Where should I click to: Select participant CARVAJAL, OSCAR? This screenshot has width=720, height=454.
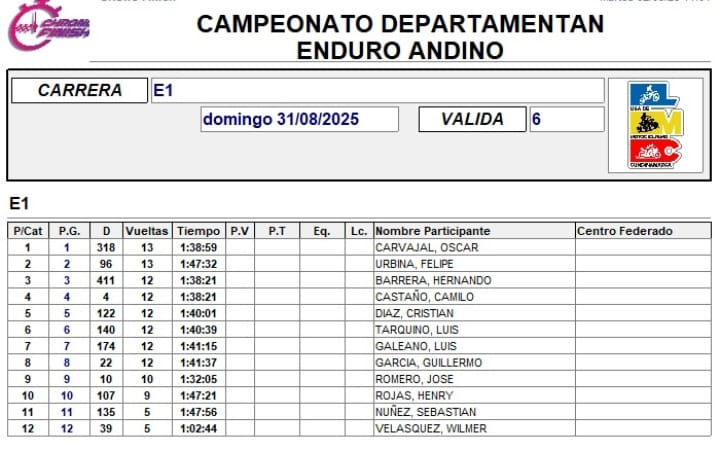pyautogui.click(x=426, y=248)
